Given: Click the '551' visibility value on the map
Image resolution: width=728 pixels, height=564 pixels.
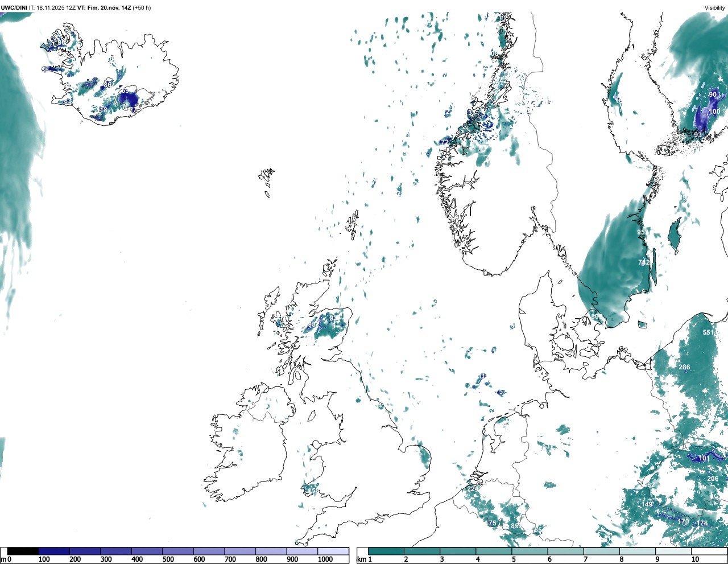Looking at the screenshot, I should 708,332.
